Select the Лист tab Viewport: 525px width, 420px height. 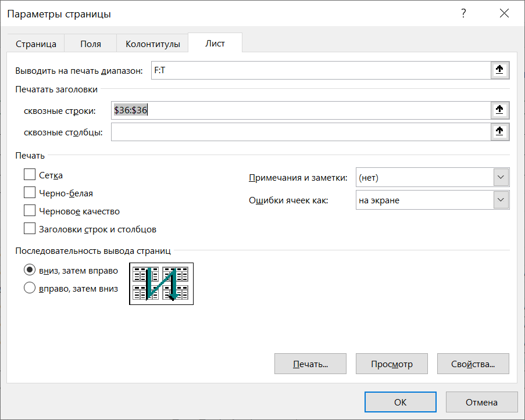pos(215,43)
